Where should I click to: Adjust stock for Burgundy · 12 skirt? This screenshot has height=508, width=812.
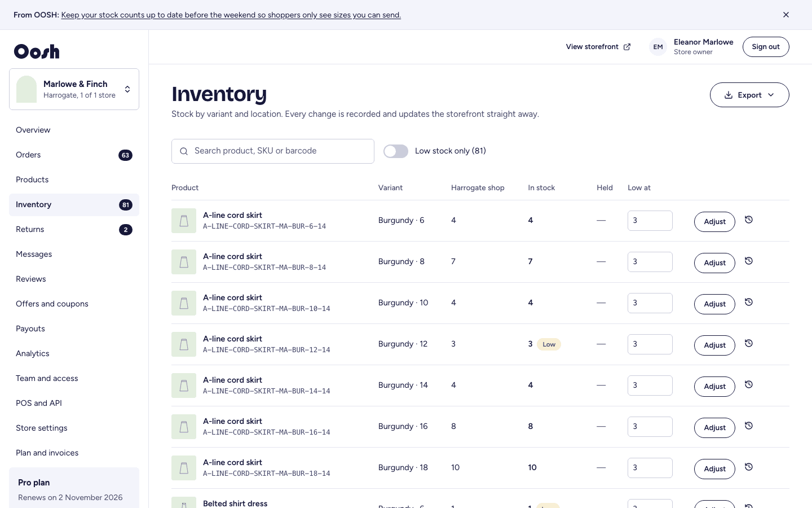point(714,345)
